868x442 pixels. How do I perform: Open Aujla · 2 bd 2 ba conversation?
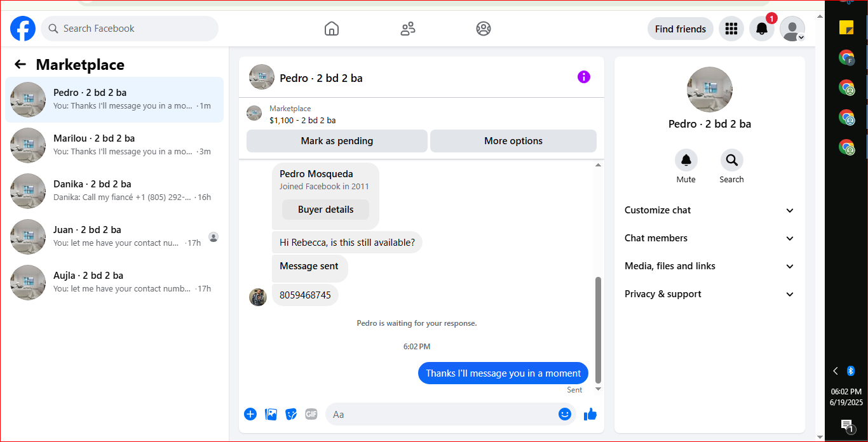114,283
